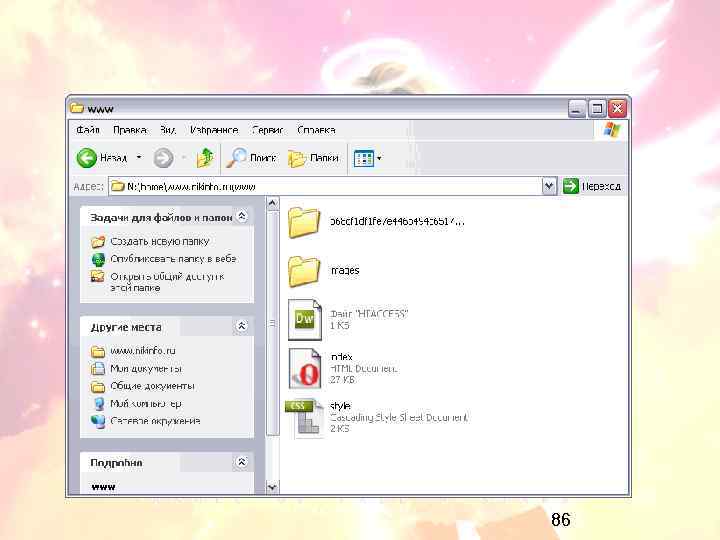Open the address bar dropdown arrow
This screenshot has width=720, height=540.
(549, 186)
